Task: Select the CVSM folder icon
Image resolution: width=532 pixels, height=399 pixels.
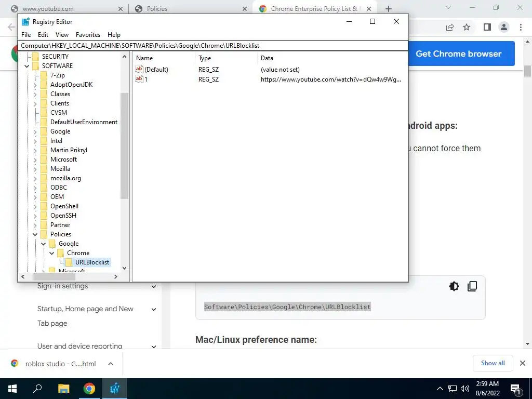Action: tap(44, 113)
